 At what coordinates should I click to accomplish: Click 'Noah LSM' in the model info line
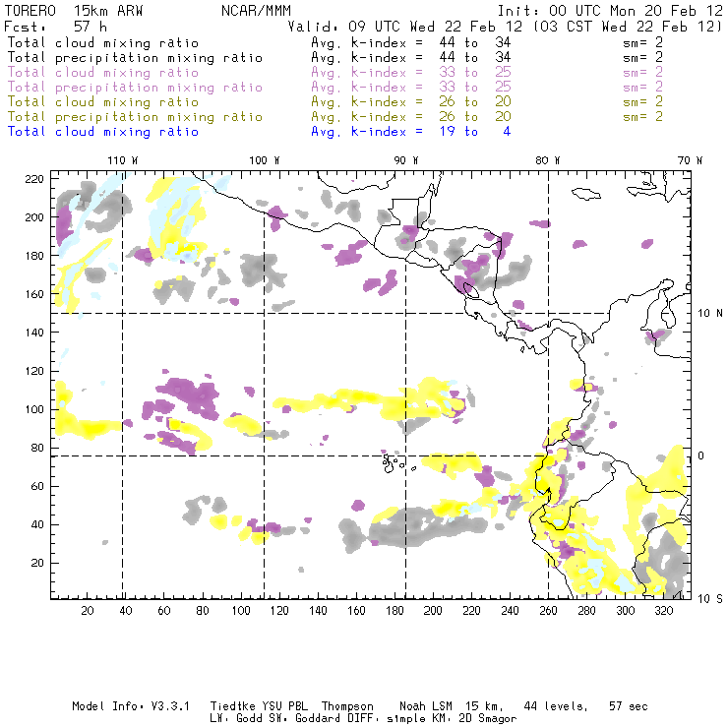tap(426, 706)
